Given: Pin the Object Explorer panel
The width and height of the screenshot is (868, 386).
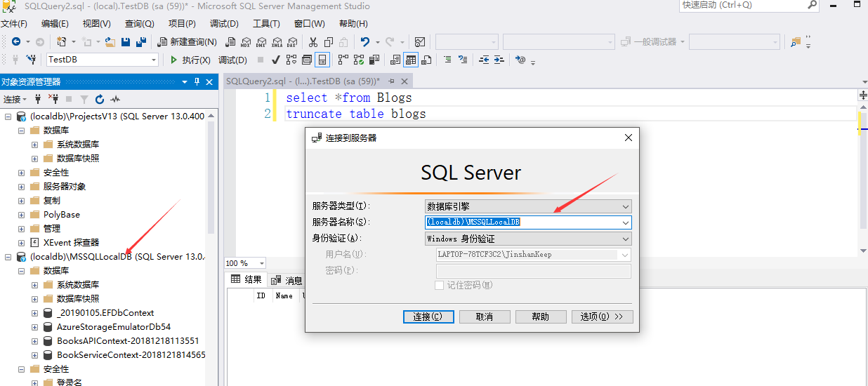Looking at the screenshot, I should (197, 82).
